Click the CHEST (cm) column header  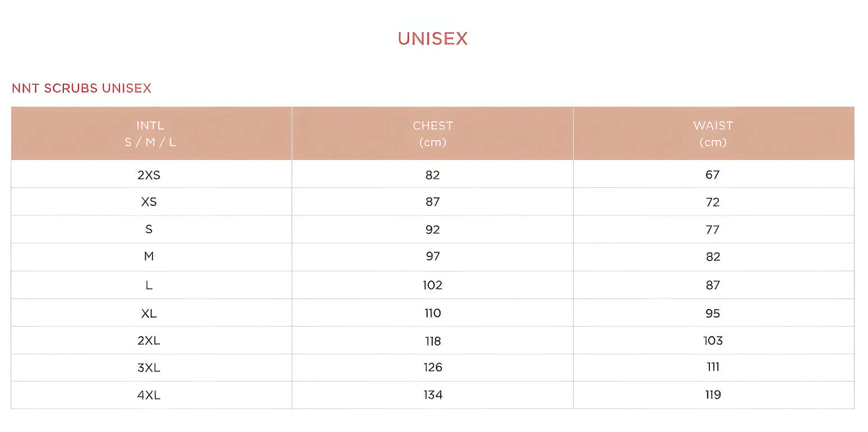(432, 134)
